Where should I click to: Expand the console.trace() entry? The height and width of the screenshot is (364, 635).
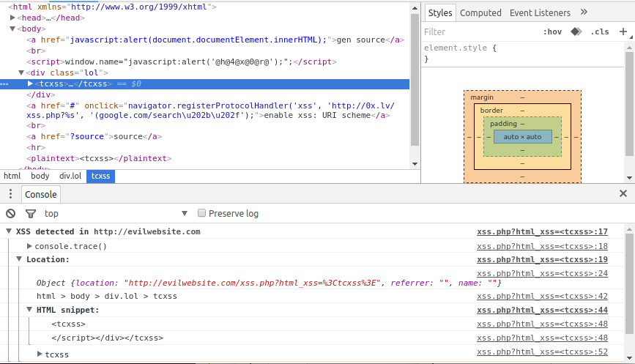(30, 246)
